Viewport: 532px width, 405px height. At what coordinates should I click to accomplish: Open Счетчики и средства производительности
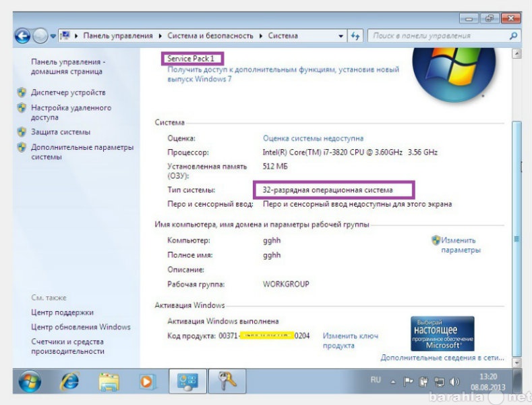67,346
